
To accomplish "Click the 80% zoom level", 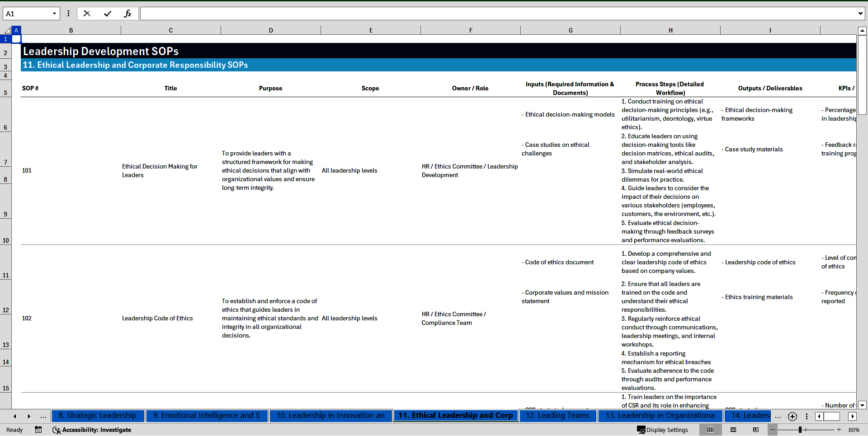I will 854,430.
